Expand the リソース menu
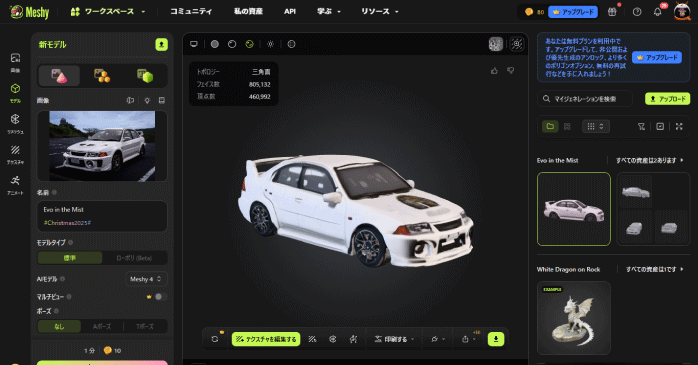Screen dimensions: 698x365 point(379,12)
